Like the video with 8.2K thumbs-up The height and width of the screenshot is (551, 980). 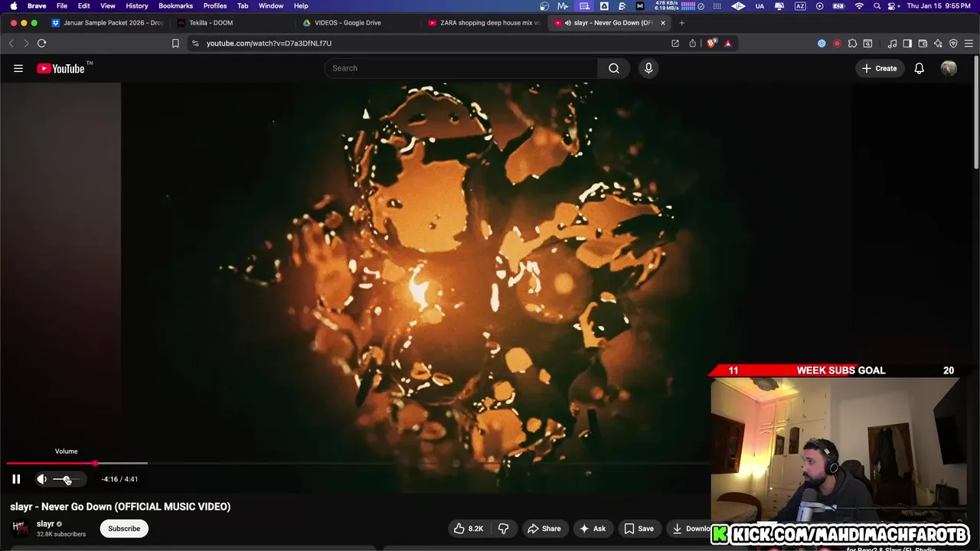click(x=469, y=529)
